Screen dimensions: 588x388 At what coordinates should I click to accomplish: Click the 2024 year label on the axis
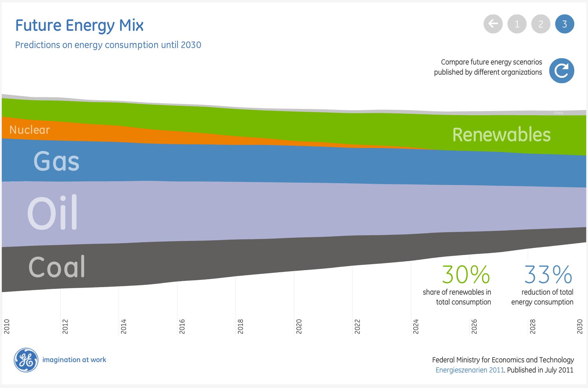pyautogui.click(x=416, y=326)
